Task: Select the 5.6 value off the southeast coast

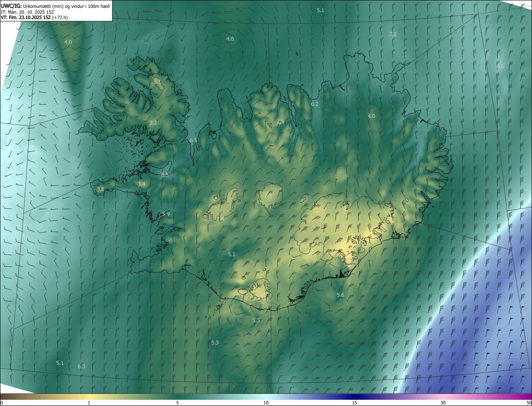Action: (x=340, y=295)
